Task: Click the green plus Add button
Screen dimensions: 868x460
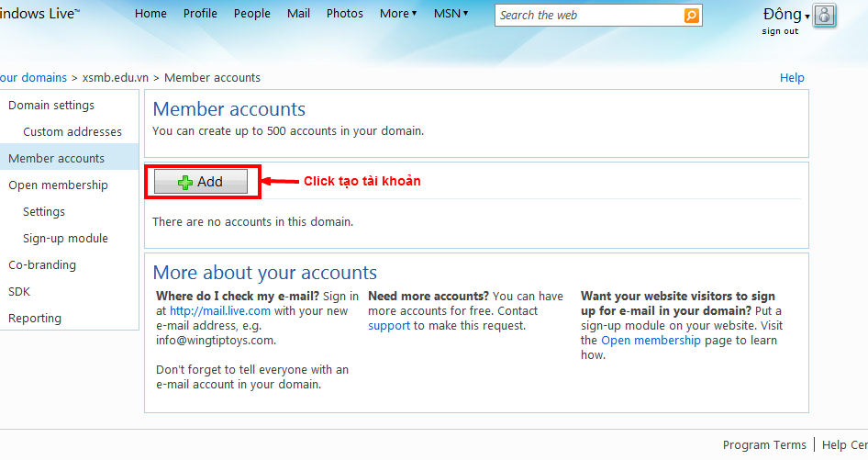Action: (201, 182)
